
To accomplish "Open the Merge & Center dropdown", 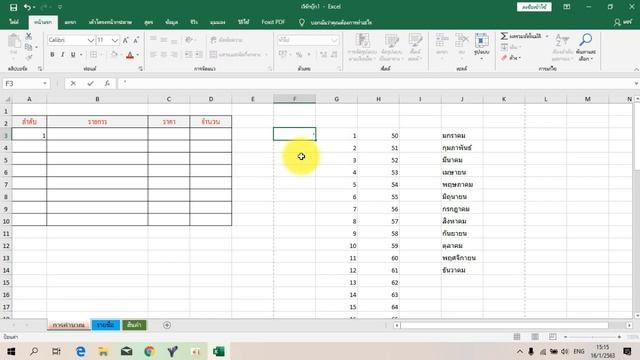I will [267, 54].
